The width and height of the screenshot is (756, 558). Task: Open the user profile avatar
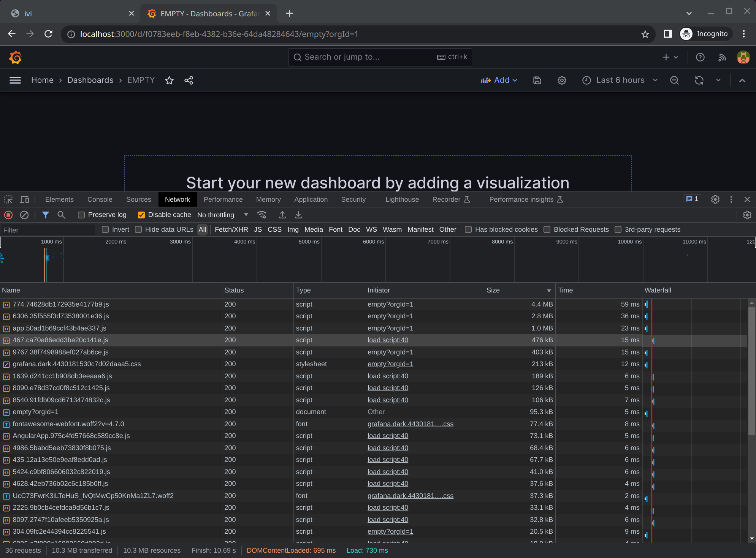[743, 57]
